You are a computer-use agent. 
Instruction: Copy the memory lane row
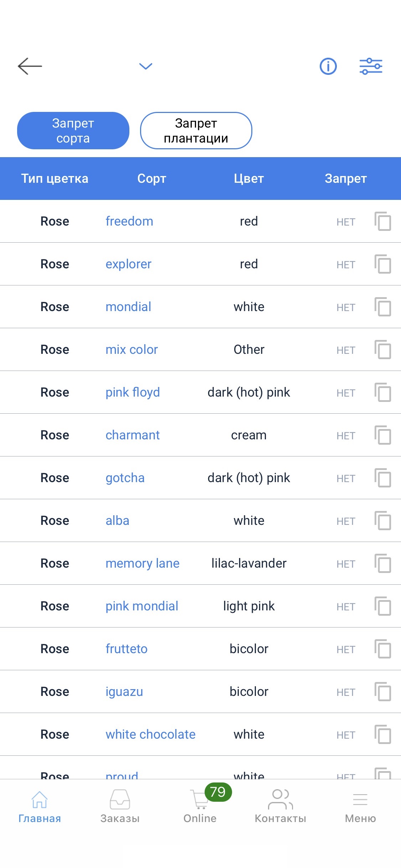383,563
